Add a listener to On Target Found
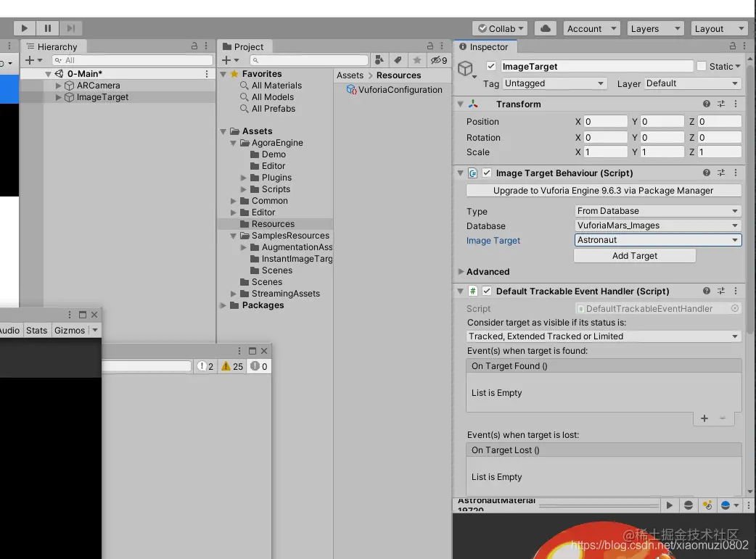 pos(704,418)
